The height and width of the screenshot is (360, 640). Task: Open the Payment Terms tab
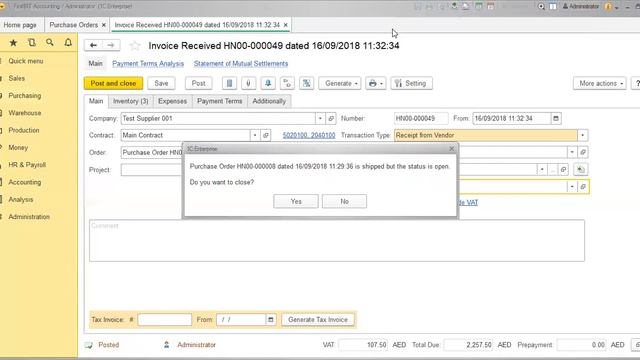pos(220,101)
